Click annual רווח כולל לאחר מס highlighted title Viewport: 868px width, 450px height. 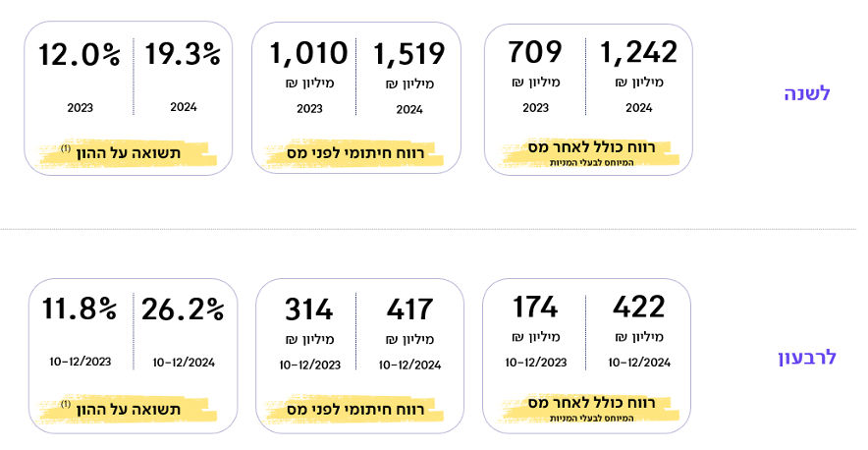[591, 147]
